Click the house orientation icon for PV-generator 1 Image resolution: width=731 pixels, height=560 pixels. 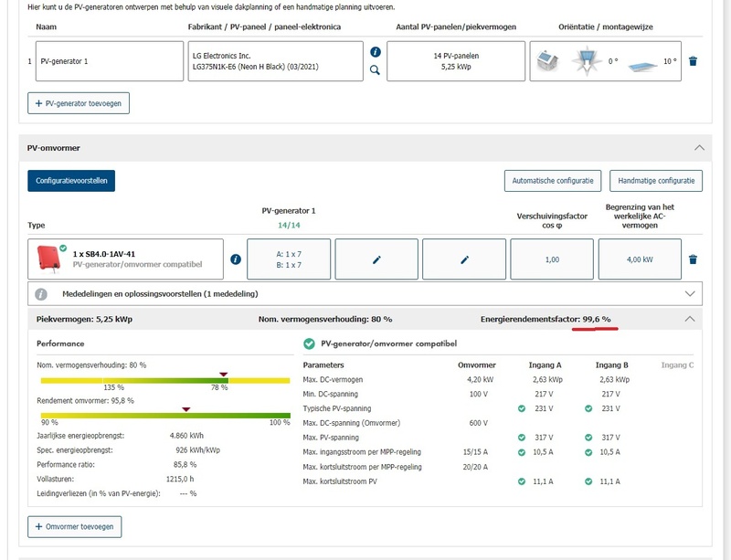point(548,61)
